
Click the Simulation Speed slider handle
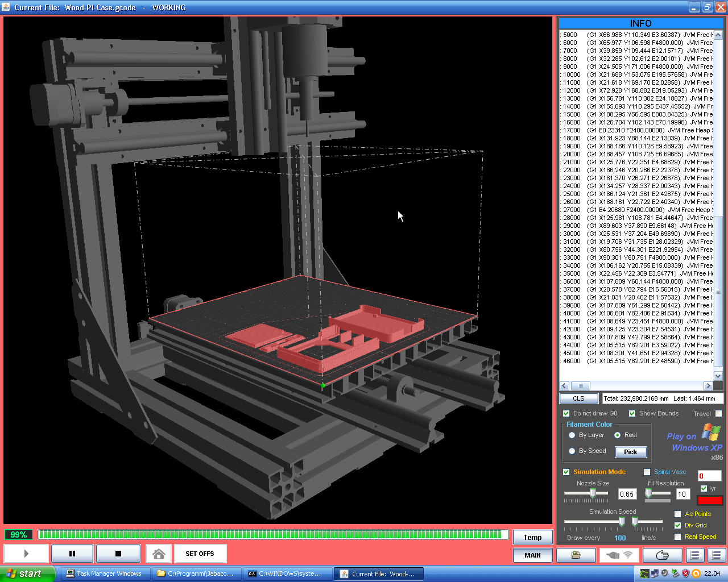click(622, 522)
